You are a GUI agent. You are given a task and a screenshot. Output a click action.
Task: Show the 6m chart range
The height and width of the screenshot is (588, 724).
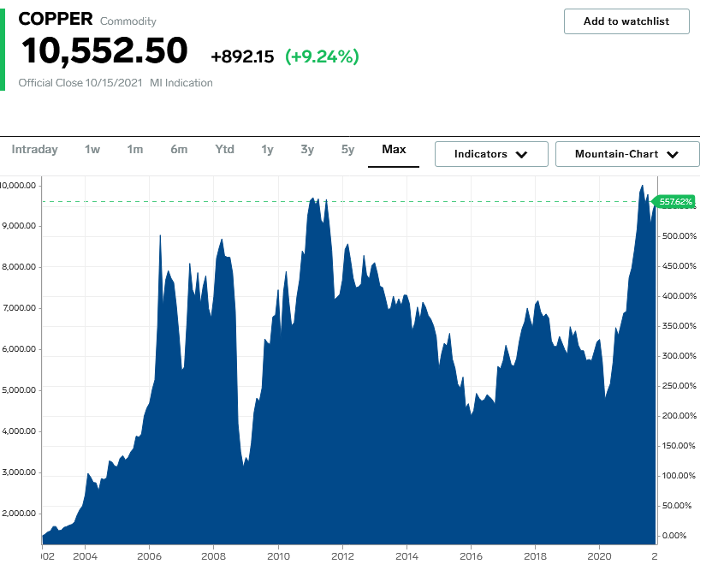(x=179, y=149)
